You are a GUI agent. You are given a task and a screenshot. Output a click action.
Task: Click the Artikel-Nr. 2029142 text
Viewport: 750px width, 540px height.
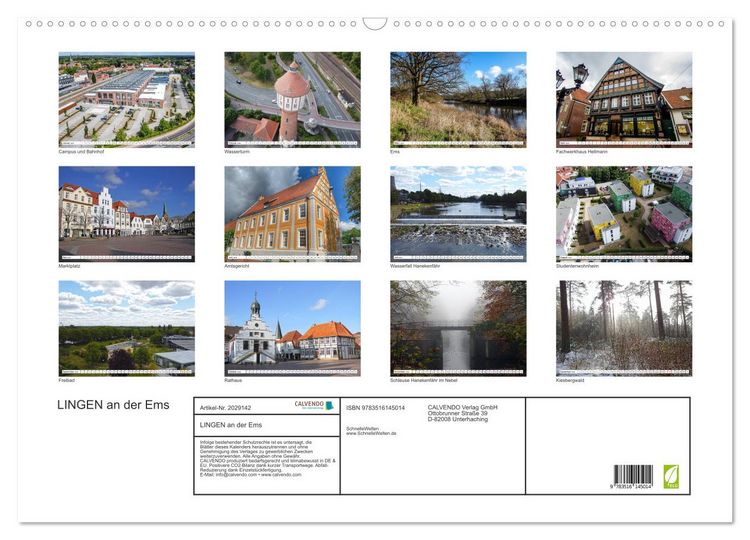click(225, 408)
